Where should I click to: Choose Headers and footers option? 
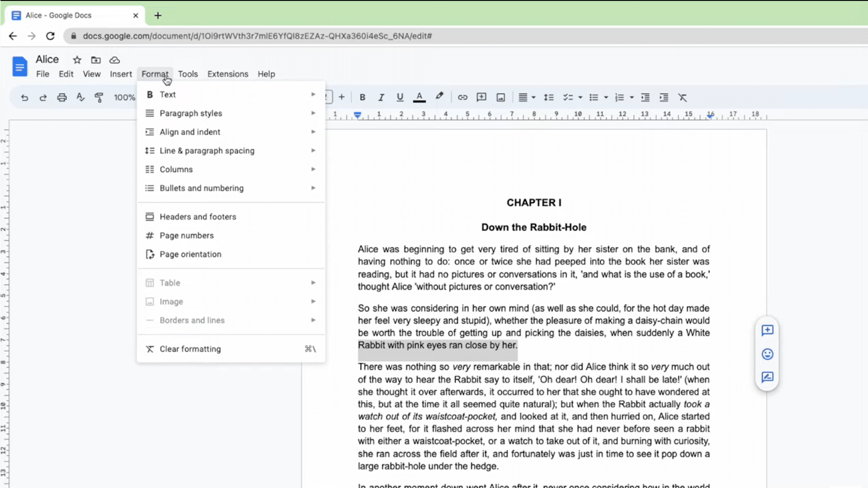pyautogui.click(x=231, y=217)
